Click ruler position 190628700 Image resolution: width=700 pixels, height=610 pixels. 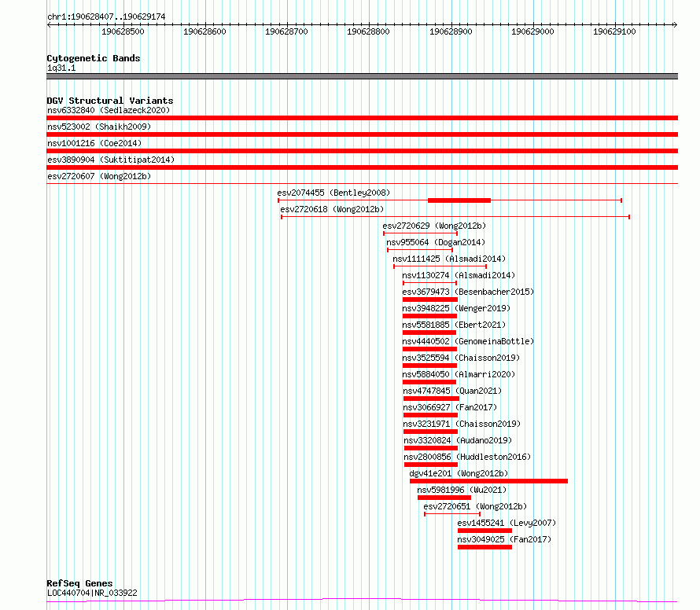286,31
